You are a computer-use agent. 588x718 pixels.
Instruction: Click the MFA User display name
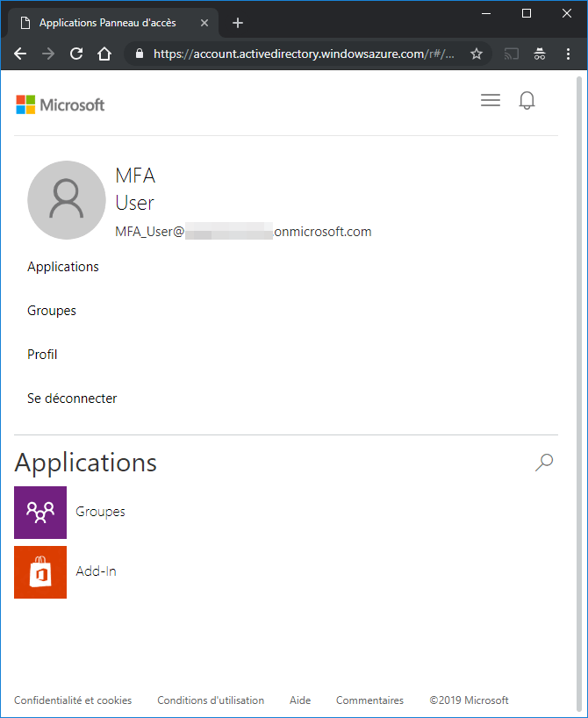click(135, 189)
